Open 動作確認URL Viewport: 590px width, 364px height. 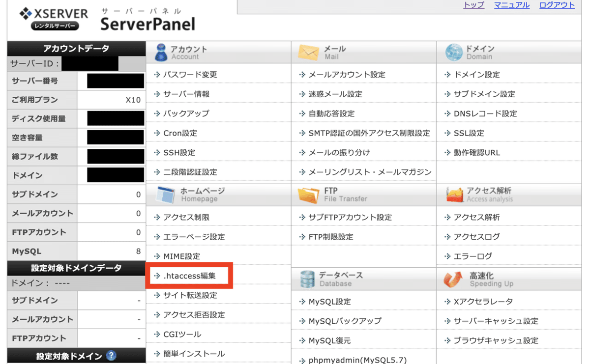477,153
